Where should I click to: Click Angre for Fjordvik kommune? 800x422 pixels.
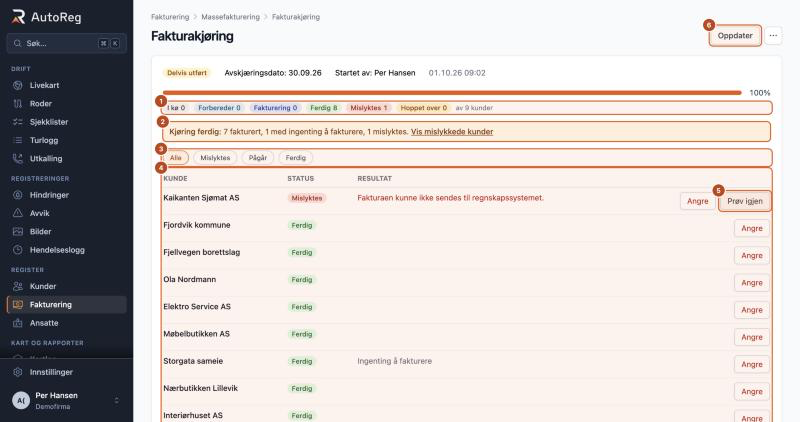(x=752, y=228)
